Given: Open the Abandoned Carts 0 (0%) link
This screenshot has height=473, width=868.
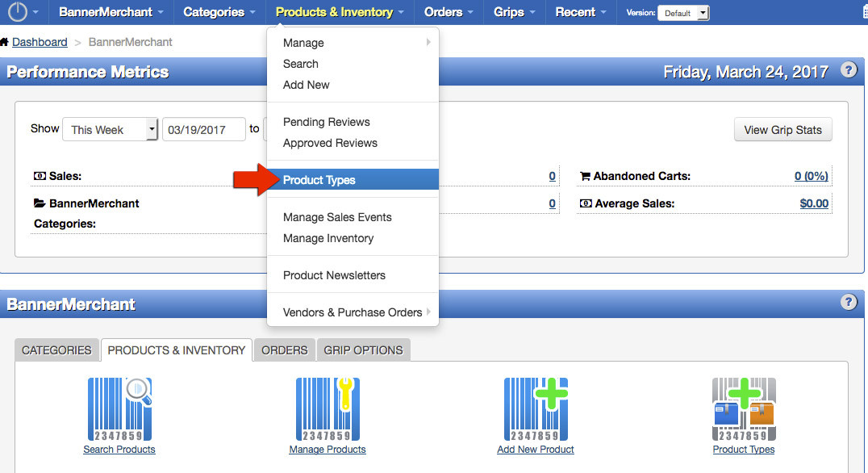Looking at the screenshot, I should [x=811, y=176].
